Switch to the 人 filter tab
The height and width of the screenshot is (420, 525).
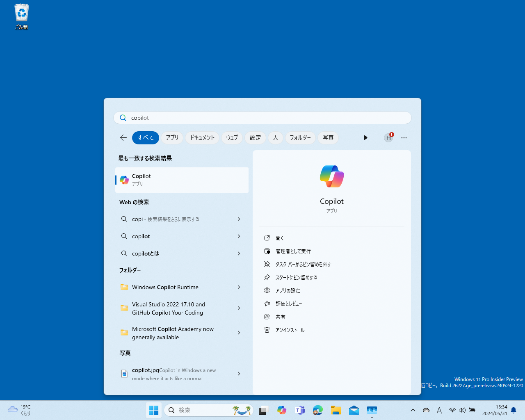click(276, 138)
